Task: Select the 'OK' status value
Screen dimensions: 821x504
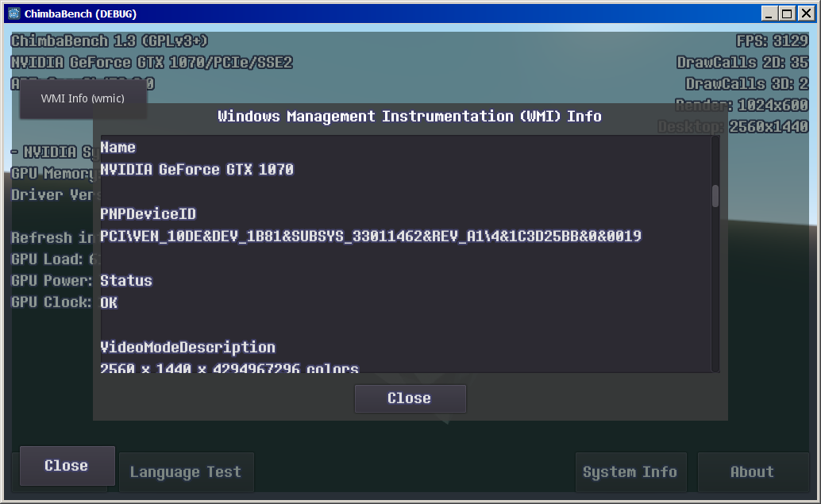Action: (109, 303)
